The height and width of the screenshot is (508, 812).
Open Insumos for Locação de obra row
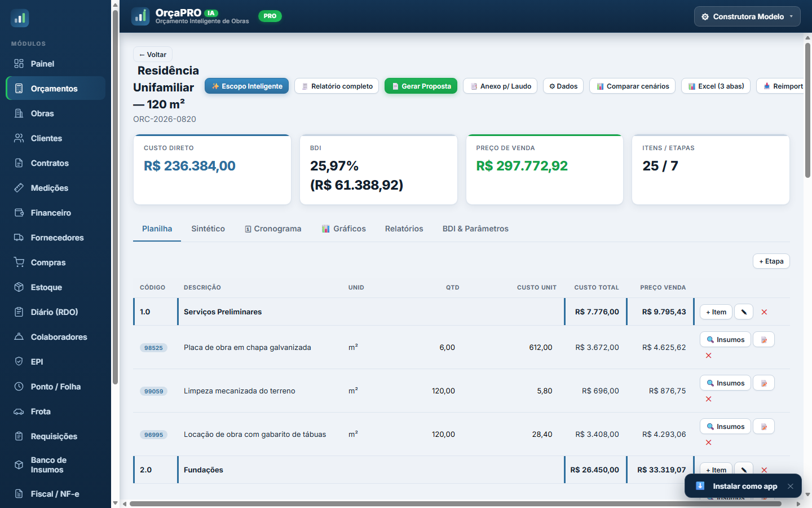725,427
